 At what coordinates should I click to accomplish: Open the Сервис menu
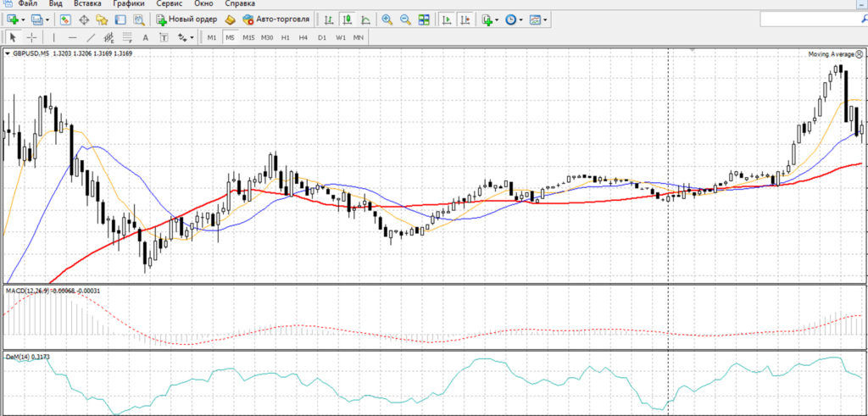170,3
